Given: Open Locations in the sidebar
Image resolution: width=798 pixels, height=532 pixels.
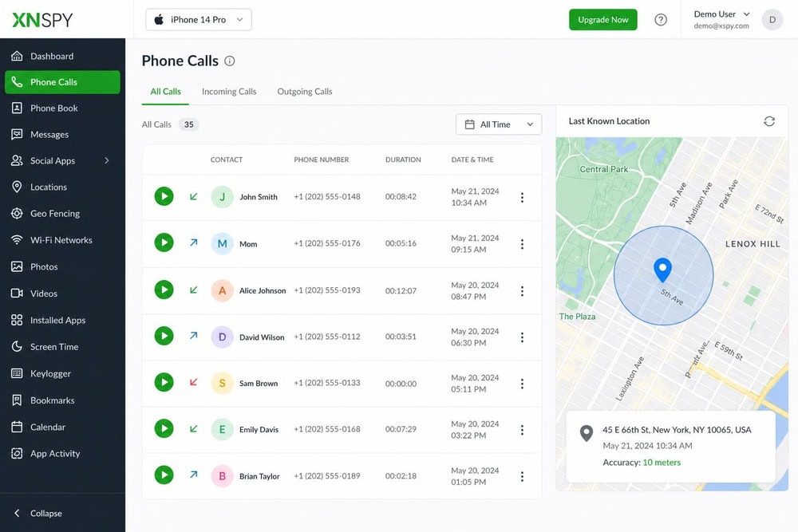Looking at the screenshot, I should [x=62, y=187].
